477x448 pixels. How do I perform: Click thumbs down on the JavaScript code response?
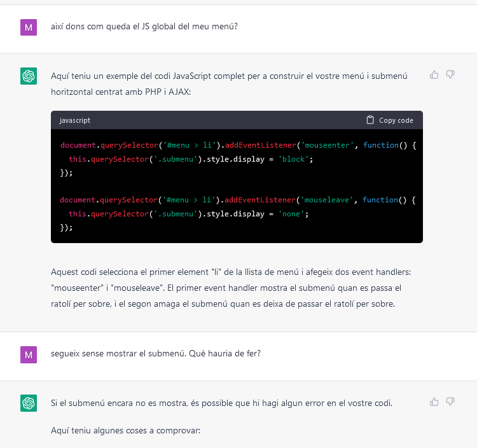tap(450, 75)
